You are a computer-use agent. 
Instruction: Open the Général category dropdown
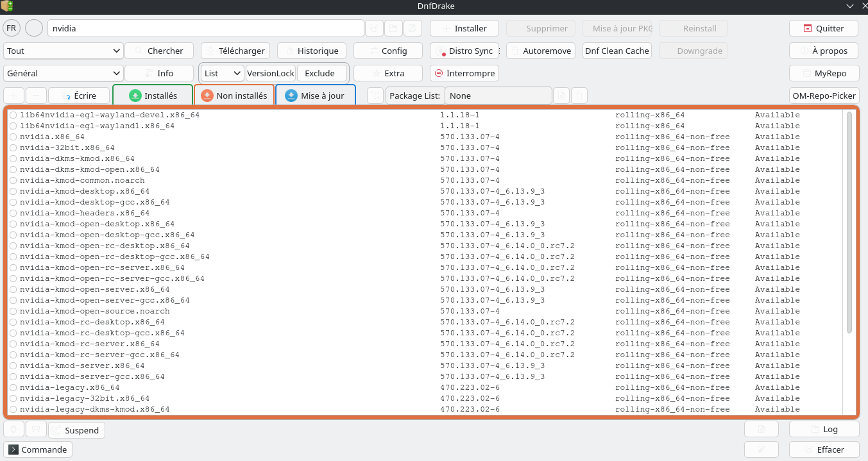pos(64,73)
